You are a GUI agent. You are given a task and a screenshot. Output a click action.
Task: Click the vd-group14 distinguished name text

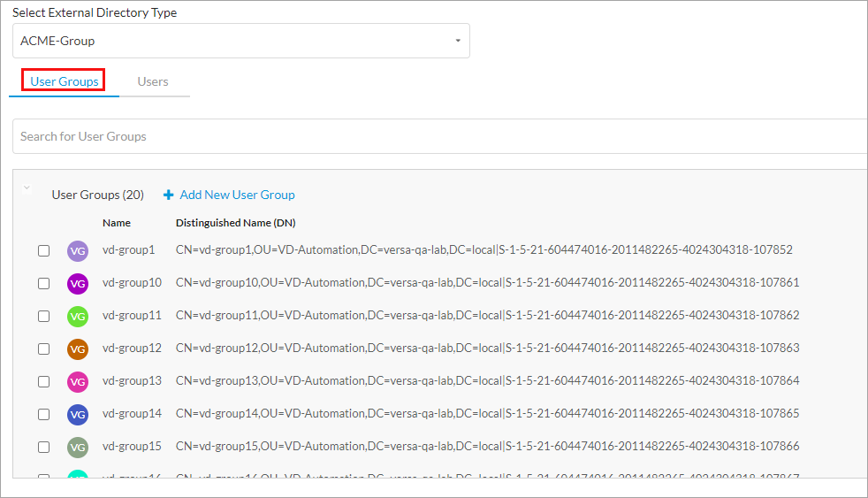(487, 414)
